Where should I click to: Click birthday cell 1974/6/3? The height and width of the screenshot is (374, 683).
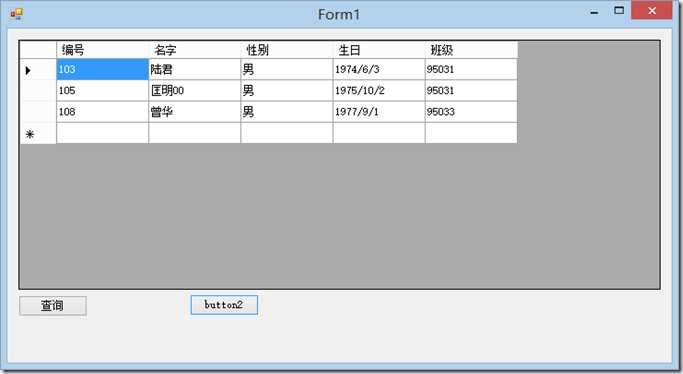point(379,69)
